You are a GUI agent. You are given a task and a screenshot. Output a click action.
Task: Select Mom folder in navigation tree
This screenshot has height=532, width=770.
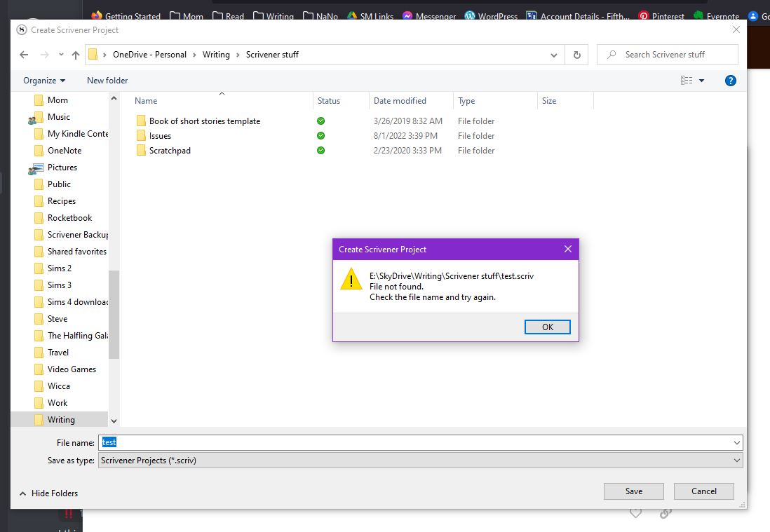click(58, 100)
